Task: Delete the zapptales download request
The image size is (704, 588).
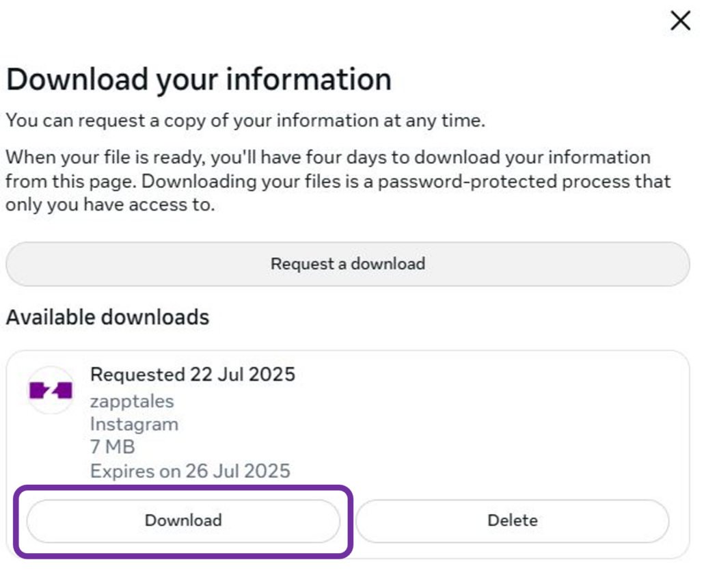Action: click(512, 520)
